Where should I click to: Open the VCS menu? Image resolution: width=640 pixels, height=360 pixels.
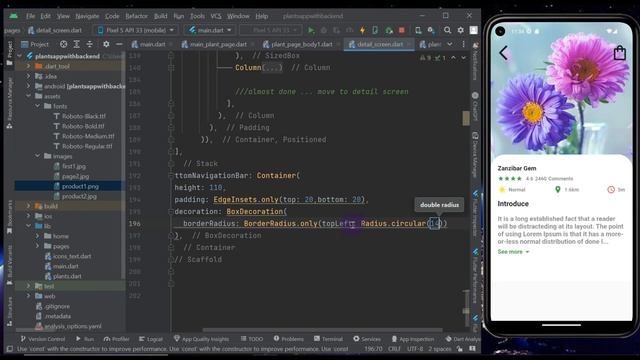pyautogui.click(x=216, y=16)
